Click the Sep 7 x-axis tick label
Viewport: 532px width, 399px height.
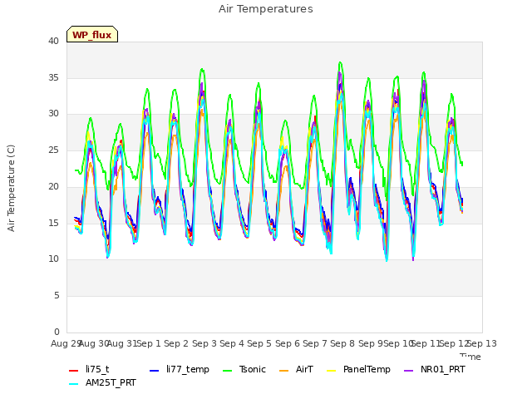(x=315, y=343)
